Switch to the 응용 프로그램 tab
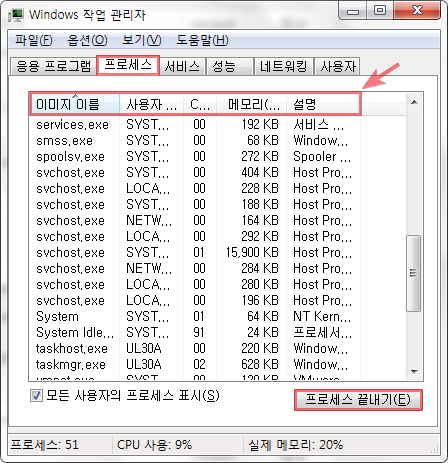448x463 pixels. (x=53, y=66)
